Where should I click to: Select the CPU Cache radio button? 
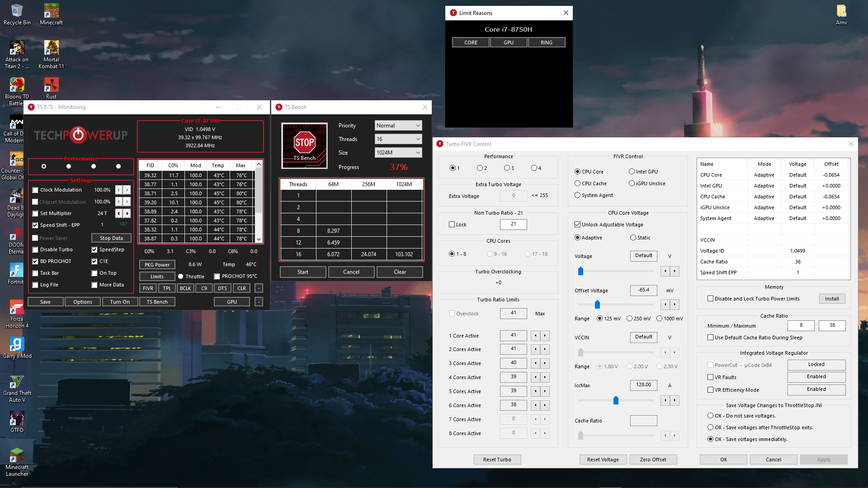coord(577,183)
